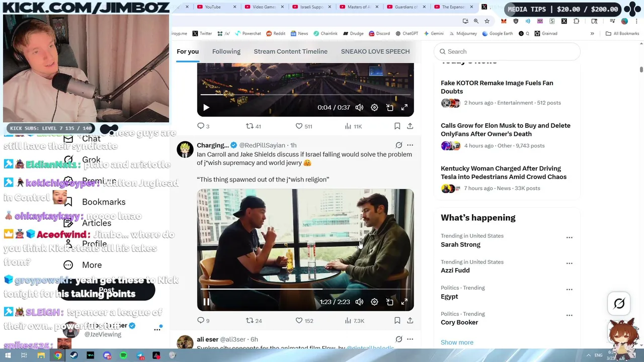This screenshot has width=644, height=362.
Task: Like the post with 152 likes
Action: pyautogui.click(x=303, y=321)
